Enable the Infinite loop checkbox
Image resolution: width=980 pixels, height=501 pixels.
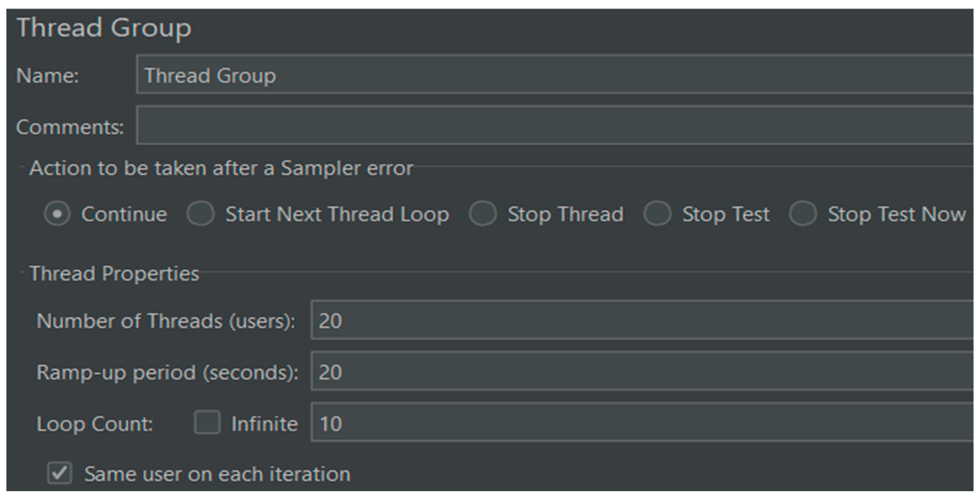[x=207, y=422]
